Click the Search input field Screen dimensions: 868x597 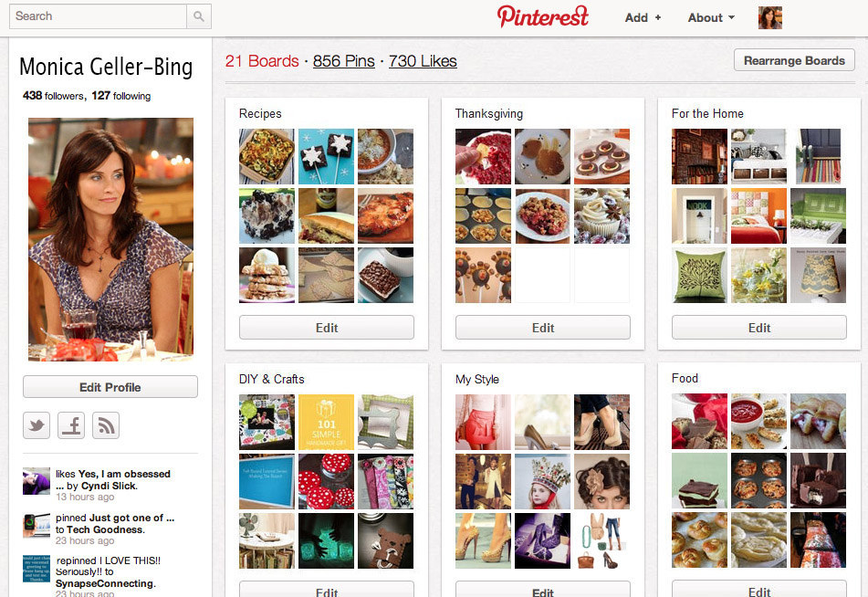(x=98, y=16)
